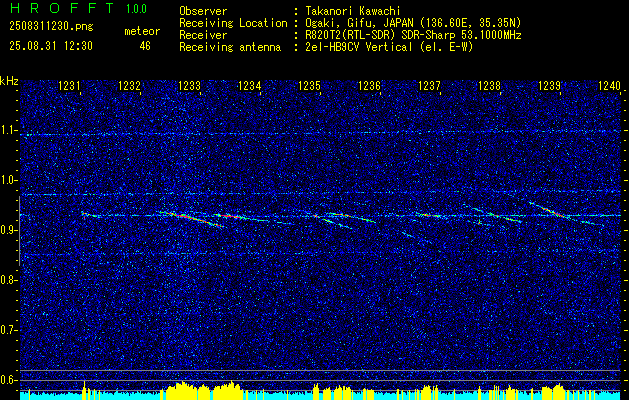Click the 1238 time marker
The height and width of the screenshot is (400, 629).
click(489, 86)
